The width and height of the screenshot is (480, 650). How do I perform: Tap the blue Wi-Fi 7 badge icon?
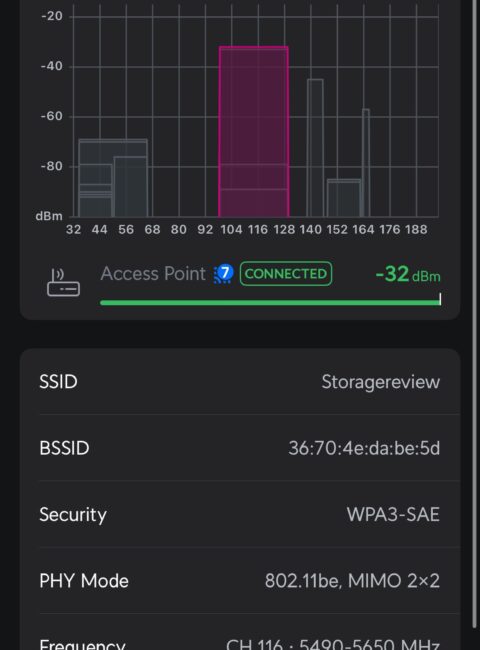pos(223,274)
